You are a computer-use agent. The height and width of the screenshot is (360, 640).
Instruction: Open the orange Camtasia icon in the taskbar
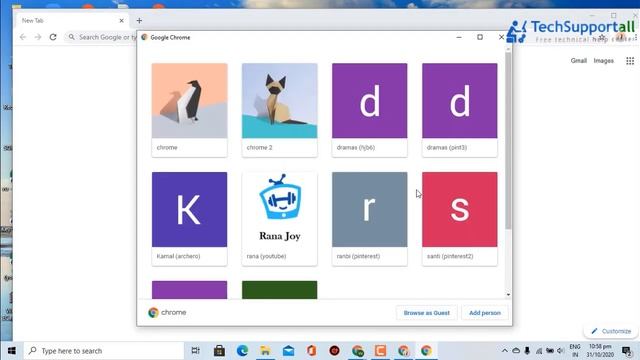click(x=380, y=351)
